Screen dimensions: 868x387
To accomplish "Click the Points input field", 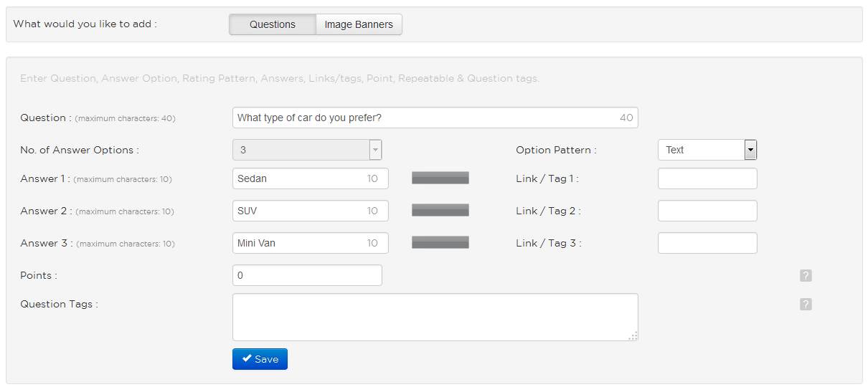I will pyautogui.click(x=307, y=275).
